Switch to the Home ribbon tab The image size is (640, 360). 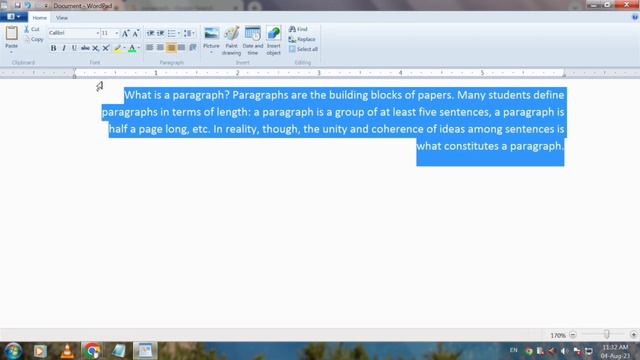pos(40,18)
